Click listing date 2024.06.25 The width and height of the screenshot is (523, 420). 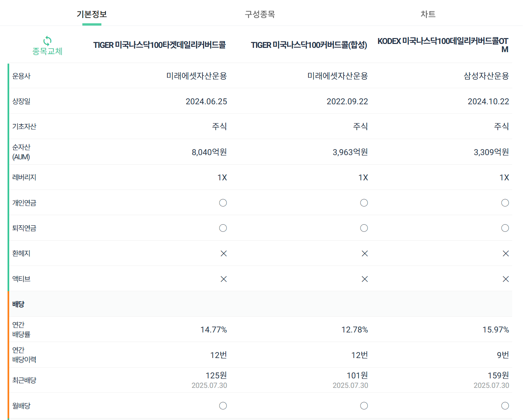[206, 101]
